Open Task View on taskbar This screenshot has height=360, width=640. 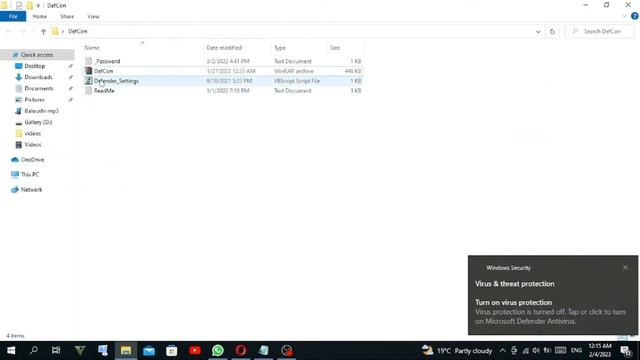pyautogui.click(x=56, y=350)
